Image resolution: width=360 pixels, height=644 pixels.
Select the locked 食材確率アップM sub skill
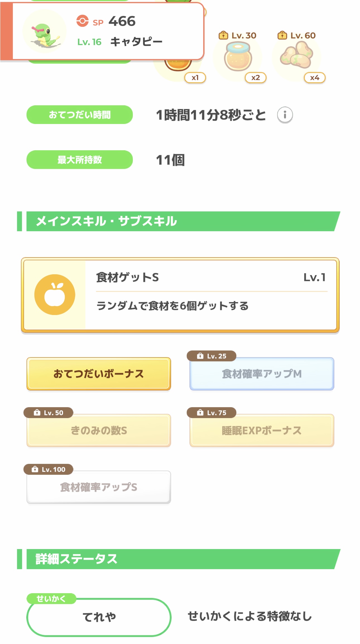261,374
